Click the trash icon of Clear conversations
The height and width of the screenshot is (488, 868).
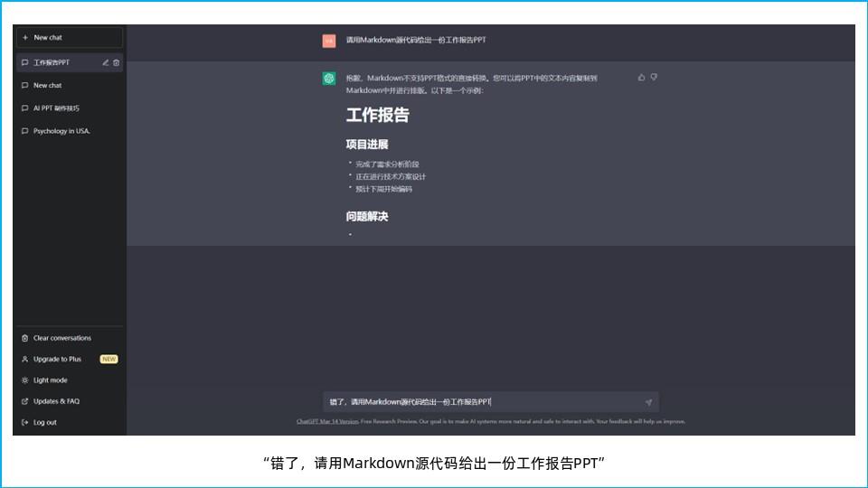pos(25,338)
